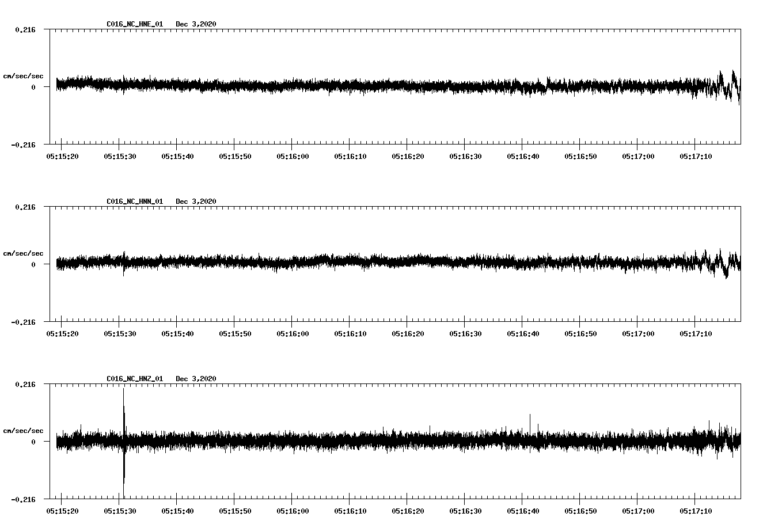Viewport: 782px width, 532px height.
Task: Click the Dec 3,2020 date on top plot
Action: [196, 24]
